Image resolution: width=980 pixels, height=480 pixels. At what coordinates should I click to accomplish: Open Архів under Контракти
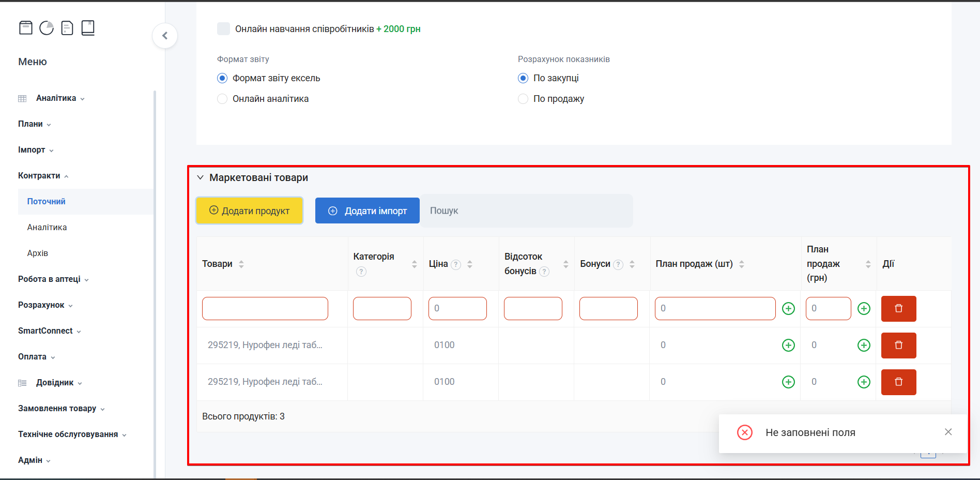(x=38, y=253)
